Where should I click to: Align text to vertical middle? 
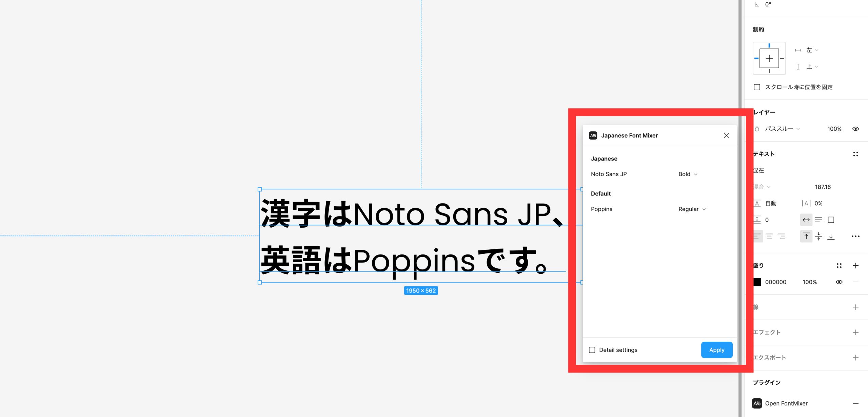818,236
